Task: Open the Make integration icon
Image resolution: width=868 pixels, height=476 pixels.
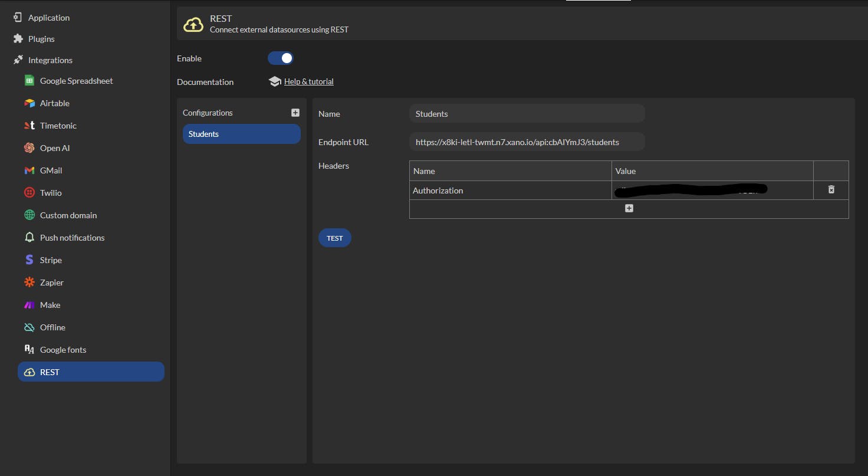Action: [29, 305]
